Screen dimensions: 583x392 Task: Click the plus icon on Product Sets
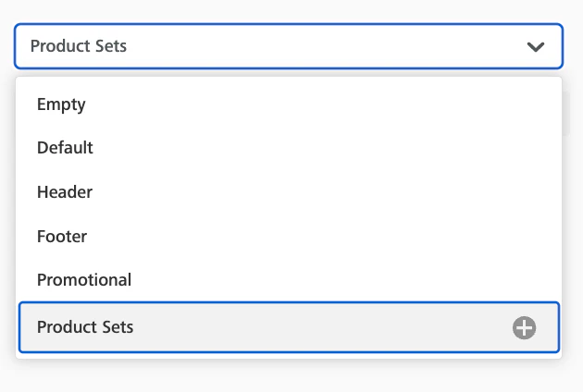pyautogui.click(x=525, y=327)
